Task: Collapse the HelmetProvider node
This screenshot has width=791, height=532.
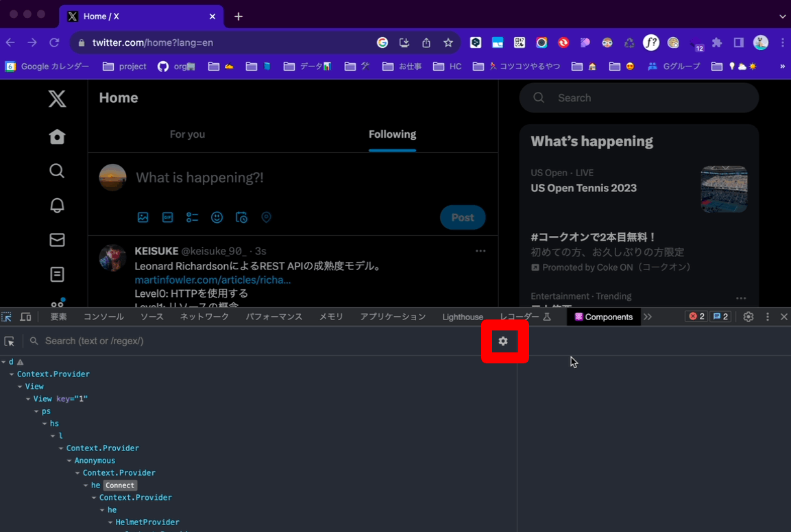Action: 110,522
